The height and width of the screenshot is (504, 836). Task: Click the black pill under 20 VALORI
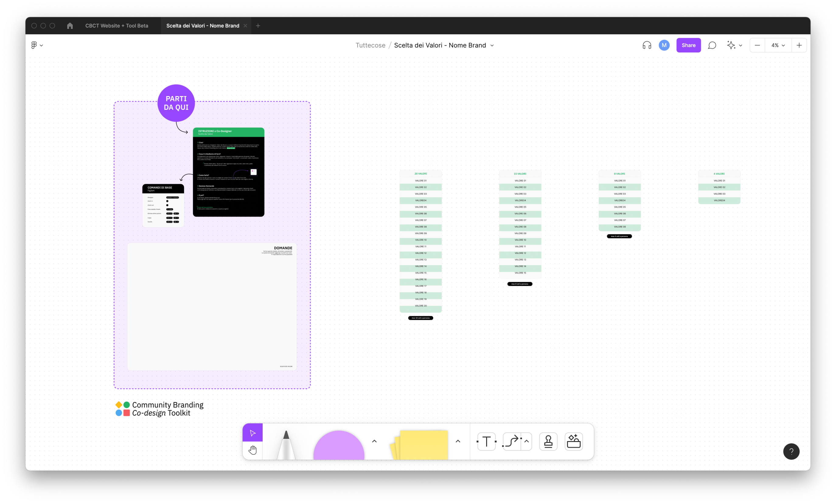[x=420, y=318]
